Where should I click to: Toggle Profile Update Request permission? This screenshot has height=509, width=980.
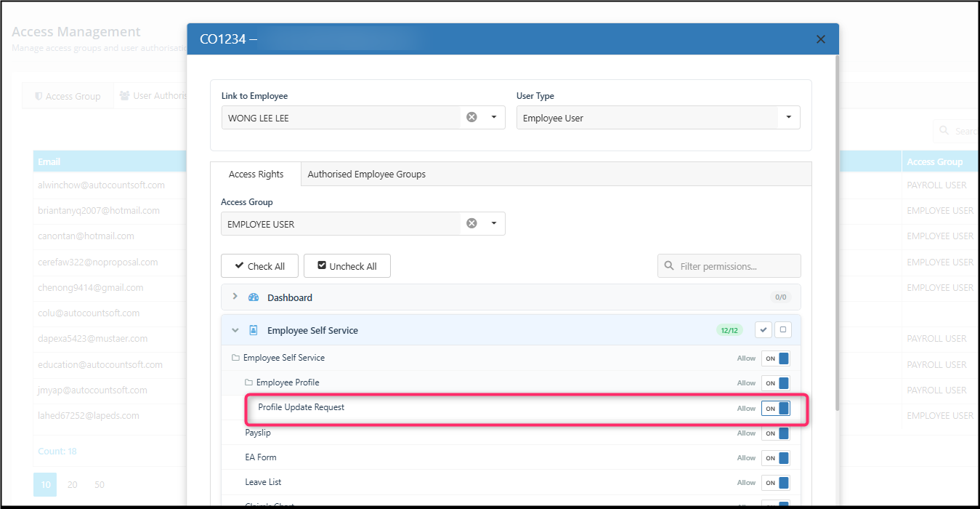coord(775,409)
